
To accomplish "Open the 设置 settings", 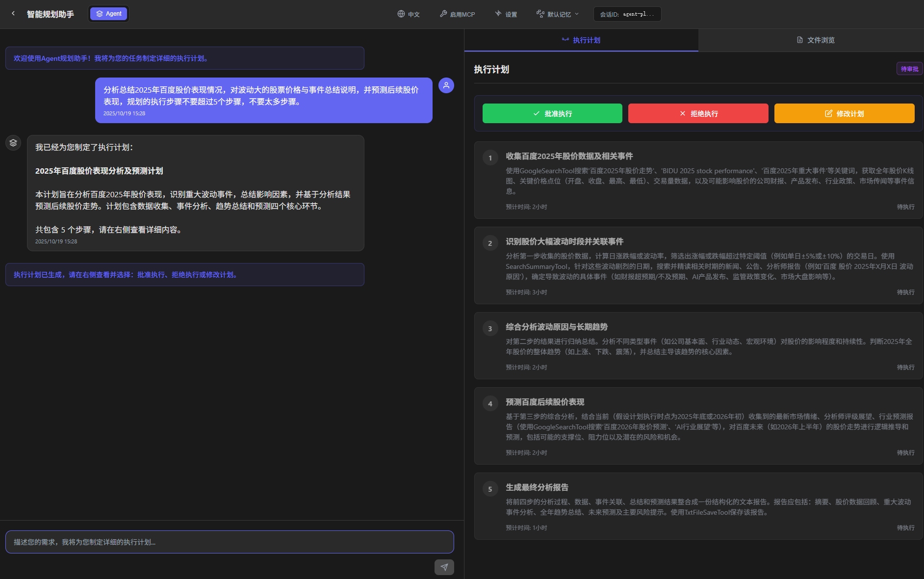I will (x=506, y=14).
